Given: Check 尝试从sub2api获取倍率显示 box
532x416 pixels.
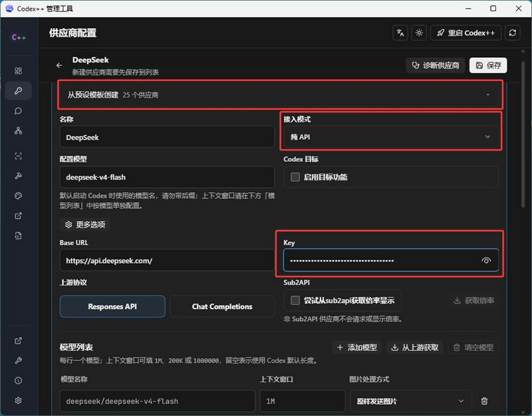Looking at the screenshot, I should point(295,300).
